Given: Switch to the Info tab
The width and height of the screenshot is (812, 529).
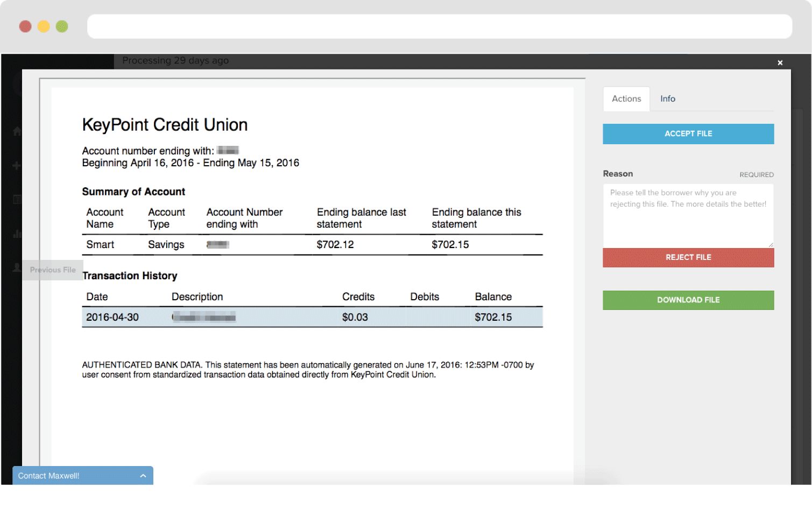Looking at the screenshot, I should coord(668,99).
